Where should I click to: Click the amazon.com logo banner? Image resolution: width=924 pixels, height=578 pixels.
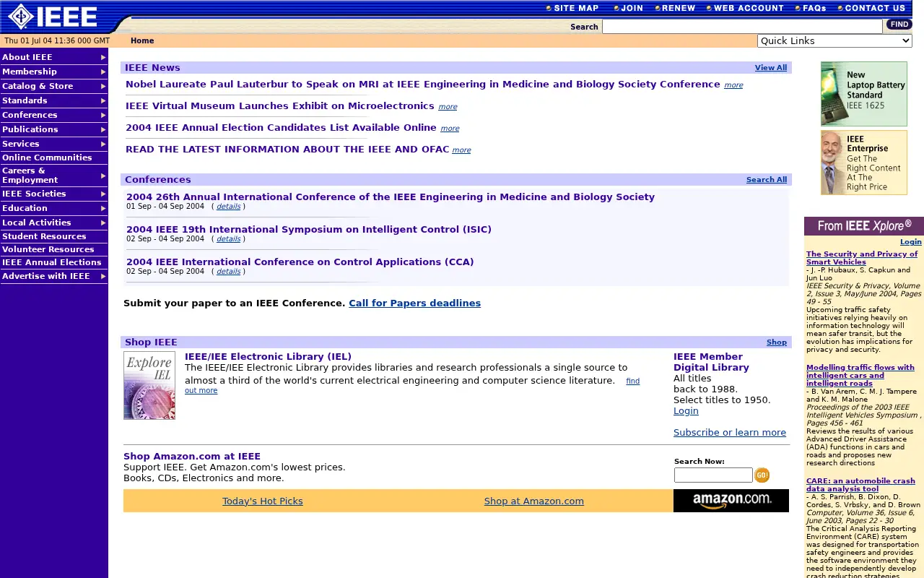[x=731, y=501]
